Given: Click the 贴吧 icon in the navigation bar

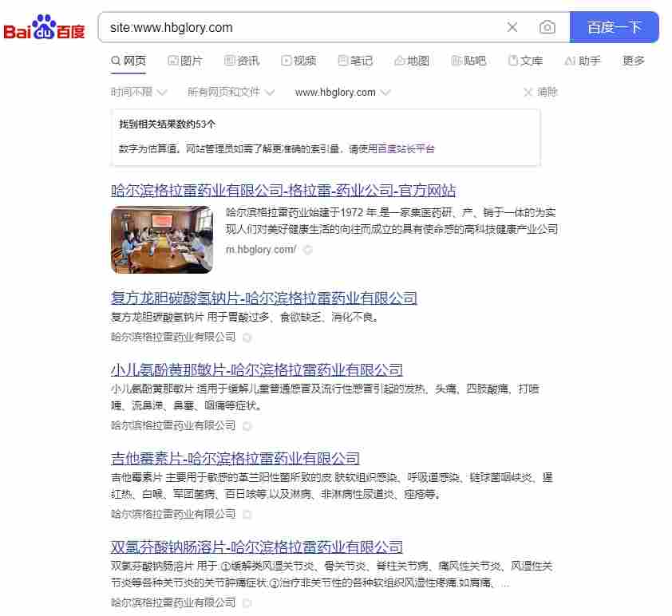Looking at the screenshot, I should click(x=457, y=60).
